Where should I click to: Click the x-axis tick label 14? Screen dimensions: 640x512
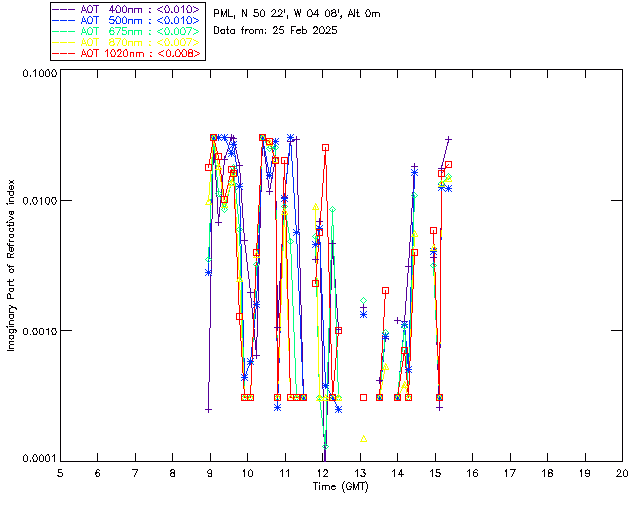click(x=398, y=473)
